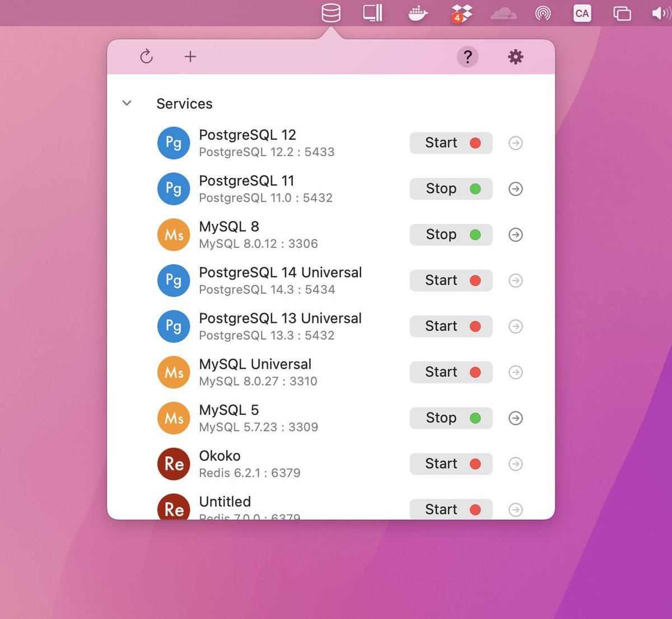
Task: Select MySQL 5 service name
Action: pos(229,410)
